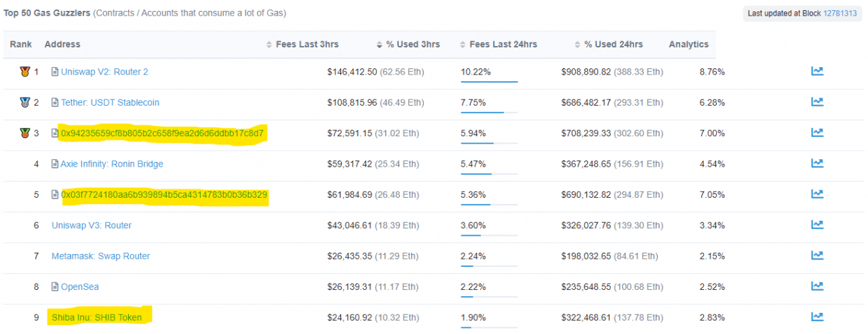Show analytics chart for Metamask: Swap Router

coord(817,255)
